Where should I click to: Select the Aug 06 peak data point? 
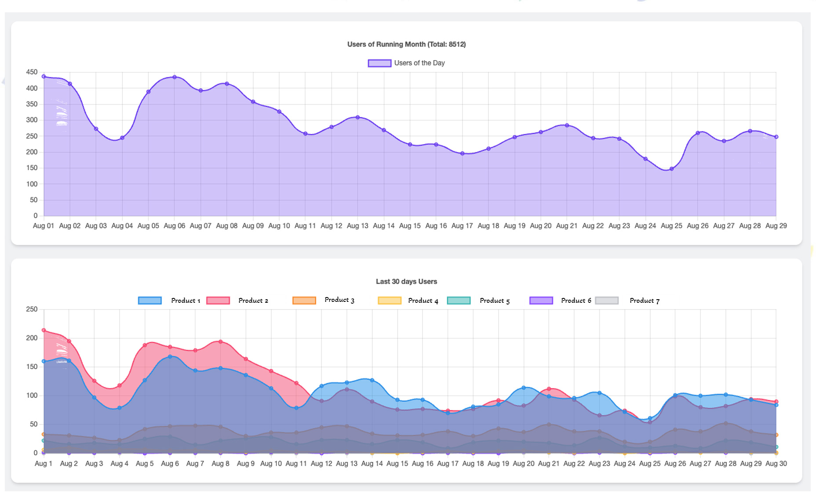pos(175,77)
